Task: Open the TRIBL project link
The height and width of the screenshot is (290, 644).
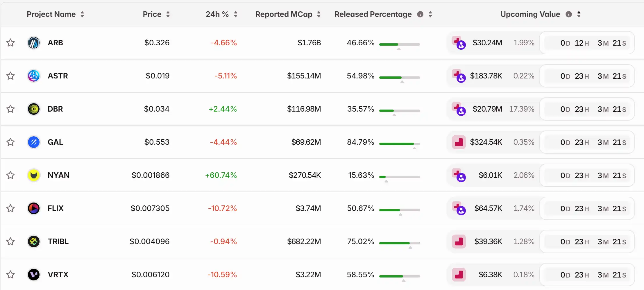Action: pos(58,241)
